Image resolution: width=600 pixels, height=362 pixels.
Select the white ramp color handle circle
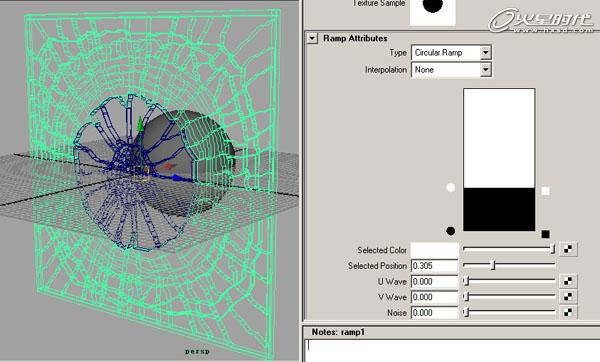tap(451, 188)
